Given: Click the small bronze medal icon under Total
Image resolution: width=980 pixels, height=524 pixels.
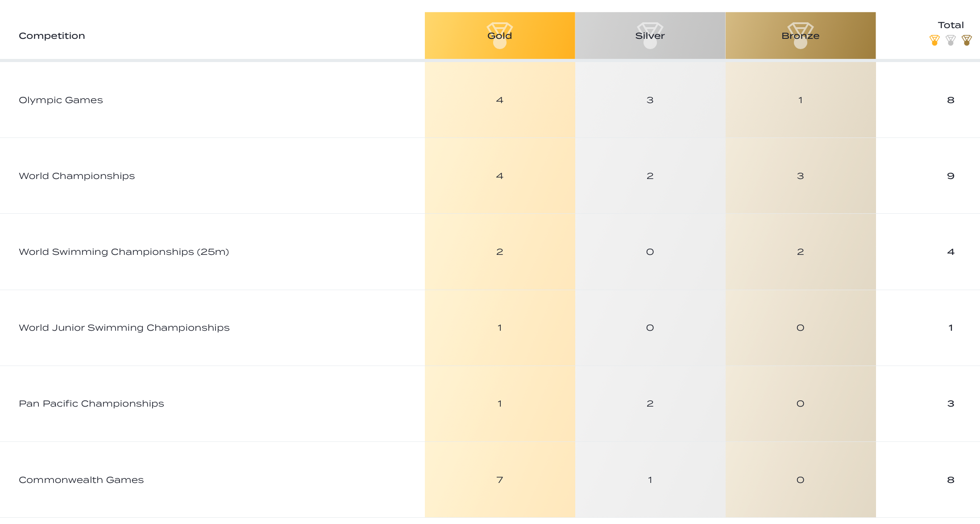Looking at the screenshot, I should pyautogui.click(x=967, y=40).
